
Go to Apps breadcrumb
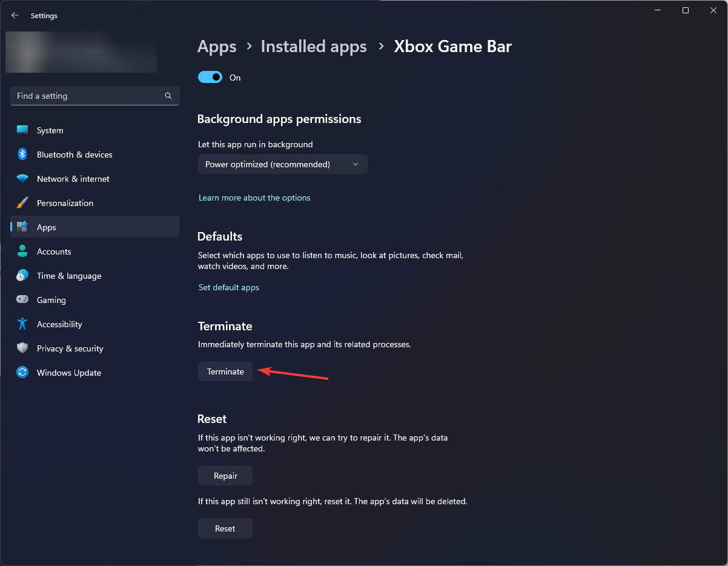point(217,47)
